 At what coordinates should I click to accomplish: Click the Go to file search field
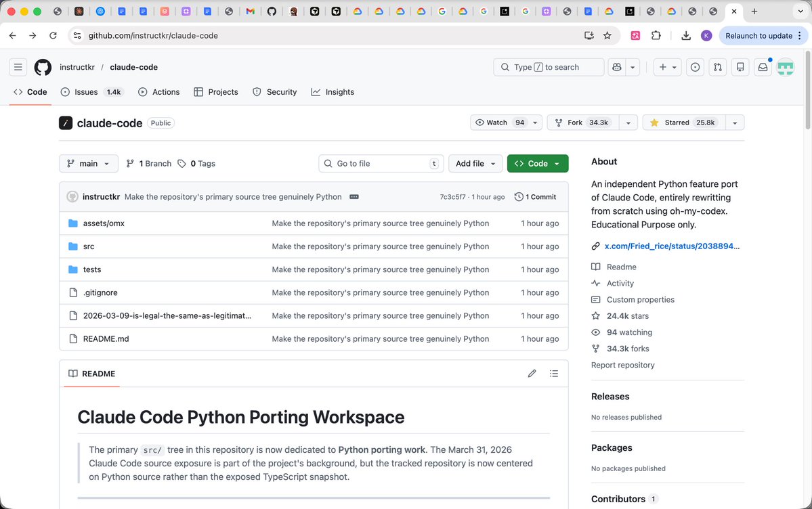(381, 164)
